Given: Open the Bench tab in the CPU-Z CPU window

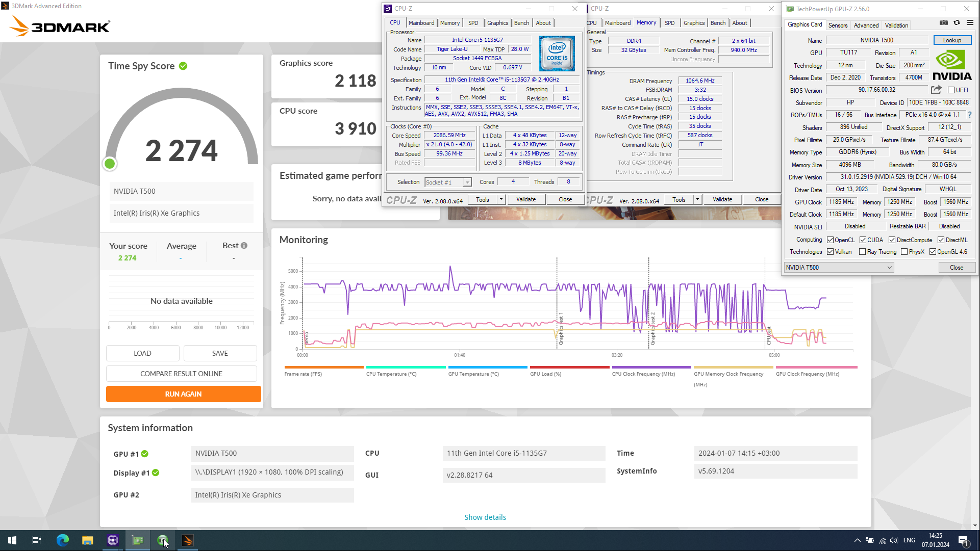Looking at the screenshot, I should coord(521,23).
